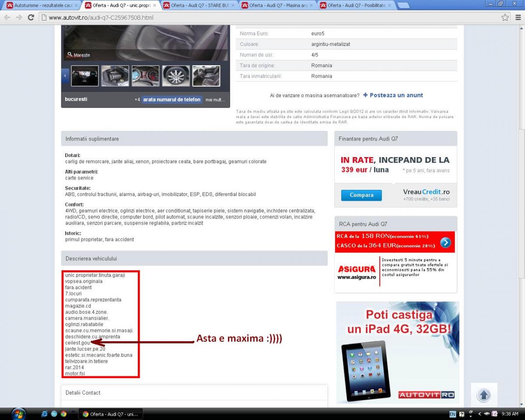Close the 'Audi Q7 - STARE BU' tab
This screenshot has width=525, height=420.
coord(233,6)
